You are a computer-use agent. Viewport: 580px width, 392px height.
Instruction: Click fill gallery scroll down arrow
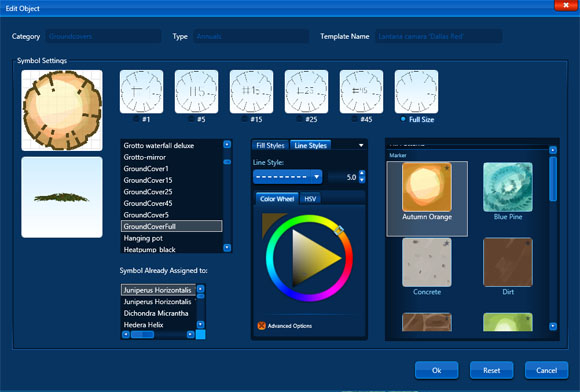(553, 326)
